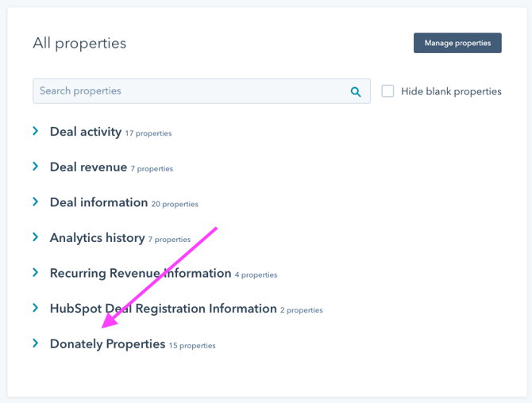This screenshot has width=532, height=403.
Task: Focus the Search properties input field
Action: (x=191, y=91)
